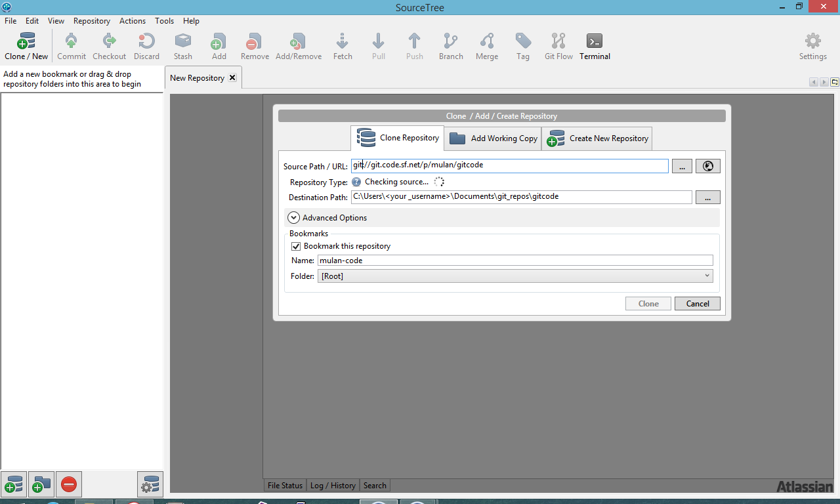This screenshot has height=504, width=840.
Task: Click the Checkout toolbar icon
Action: (x=109, y=47)
